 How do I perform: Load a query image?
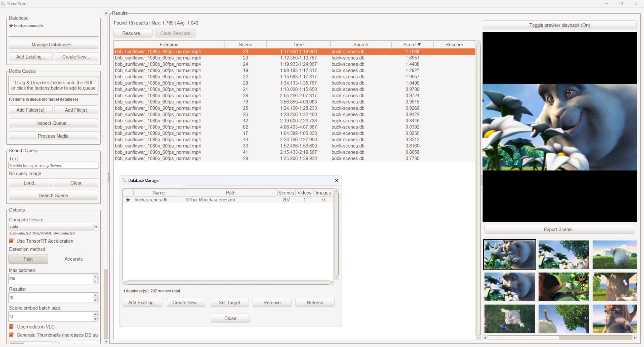pyautogui.click(x=31, y=183)
